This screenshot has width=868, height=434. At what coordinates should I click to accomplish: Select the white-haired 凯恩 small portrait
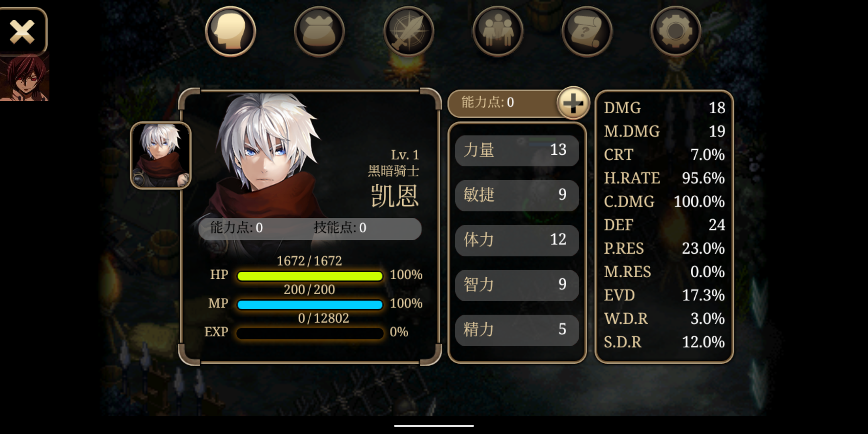(161, 155)
